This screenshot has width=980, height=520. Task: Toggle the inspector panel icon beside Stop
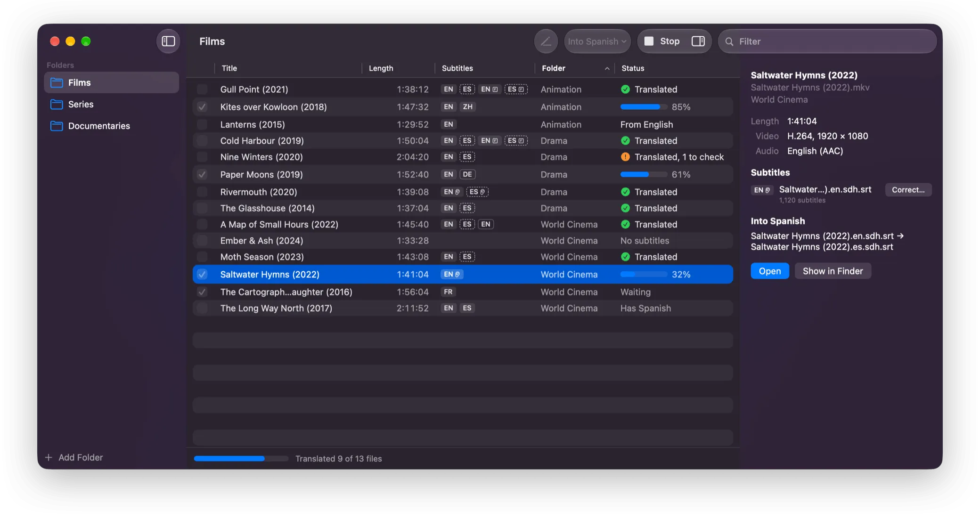point(698,41)
